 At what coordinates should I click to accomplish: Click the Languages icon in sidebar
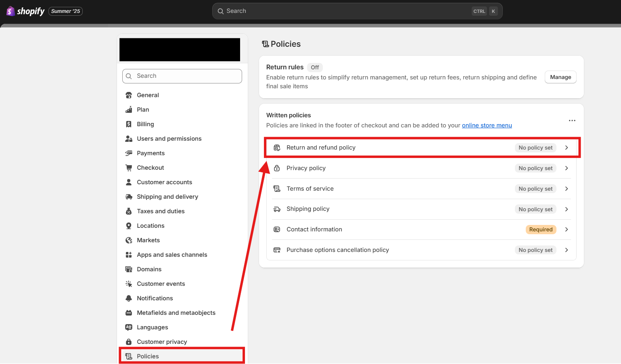[129, 327]
